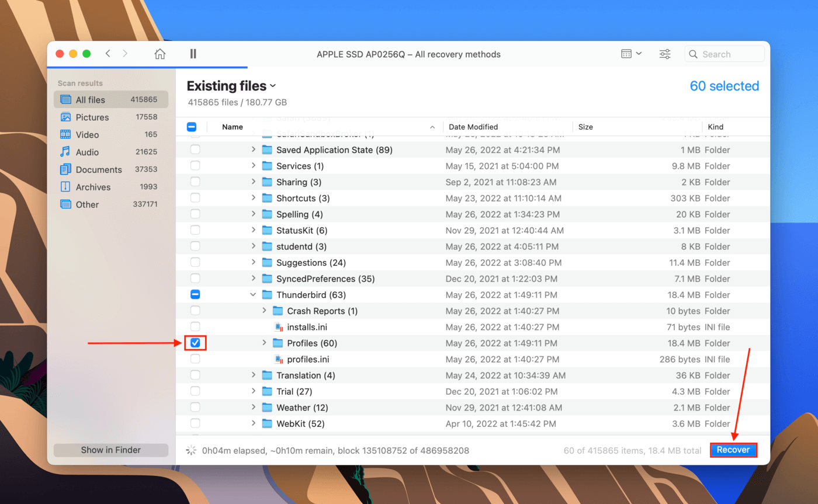Click the Trial folder icon
The width and height of the screenshot is (818, 504).
267,391
